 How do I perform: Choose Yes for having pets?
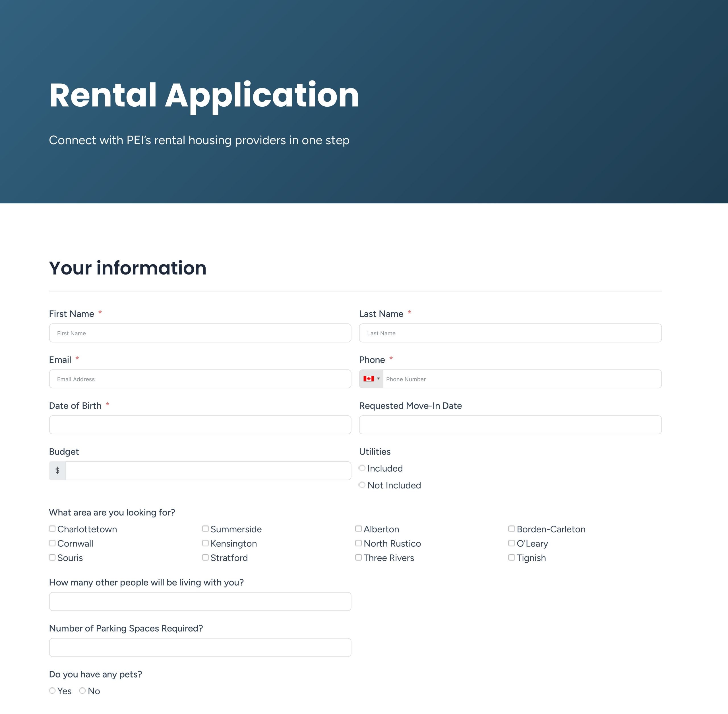click(52, 691)
